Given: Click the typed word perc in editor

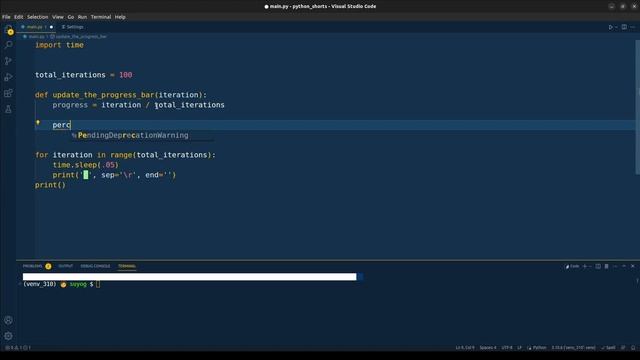Looking at the screenshot, I should (x=61, y=125).
